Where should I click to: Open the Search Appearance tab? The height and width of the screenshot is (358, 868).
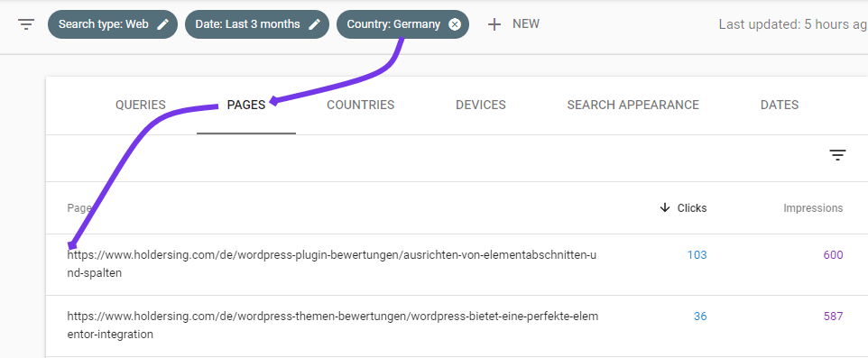pos(633,106)
